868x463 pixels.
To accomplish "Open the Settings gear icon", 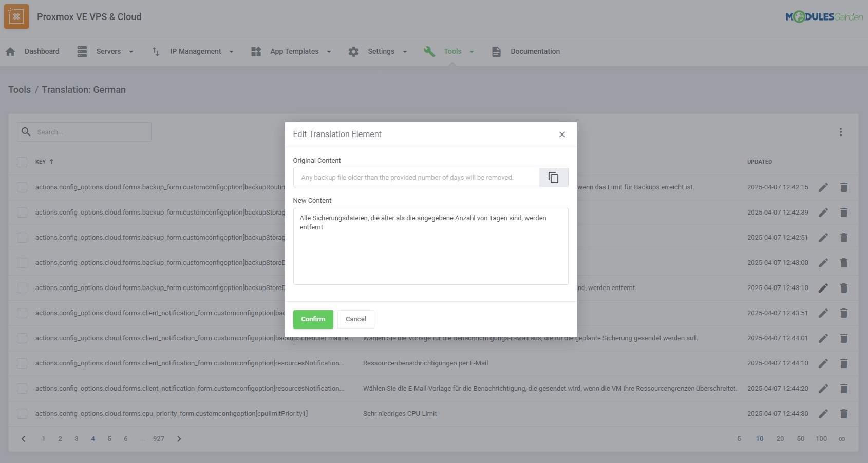I will coord(353,51).
